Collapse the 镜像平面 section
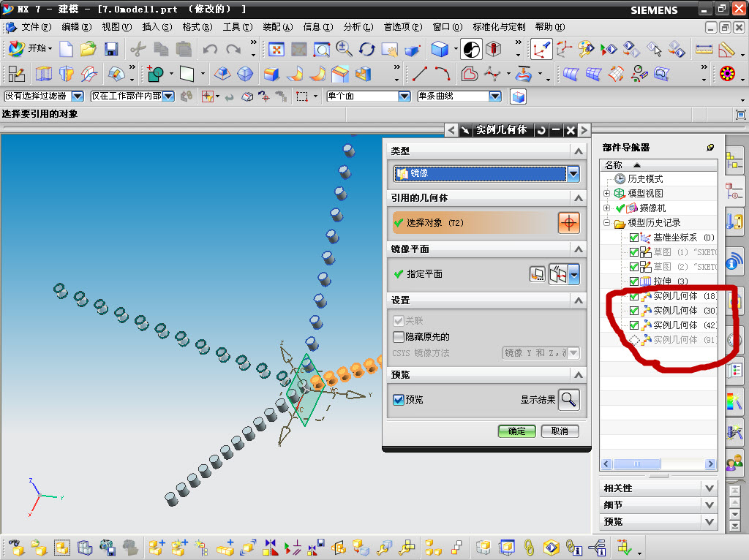 pyautogui.click(x=578, y=249)
